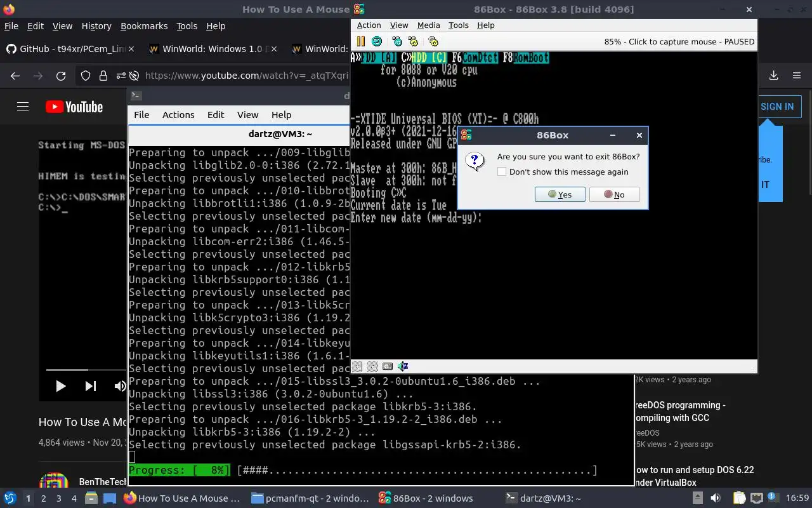Switch to workspace 2 in pager

[43, 498]
